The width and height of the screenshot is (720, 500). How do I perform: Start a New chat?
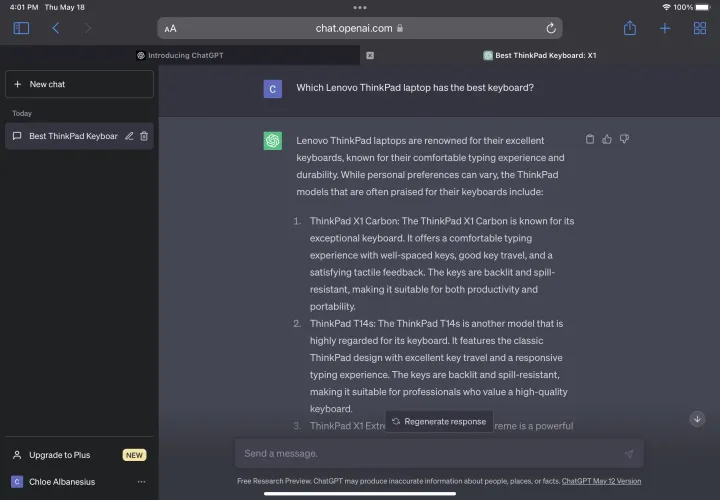(79, 84)
